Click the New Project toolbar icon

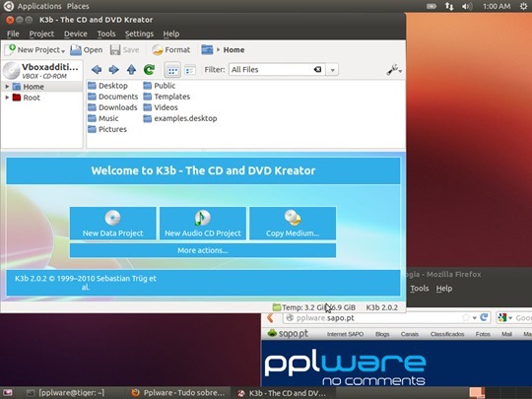(x=10, y=49)
